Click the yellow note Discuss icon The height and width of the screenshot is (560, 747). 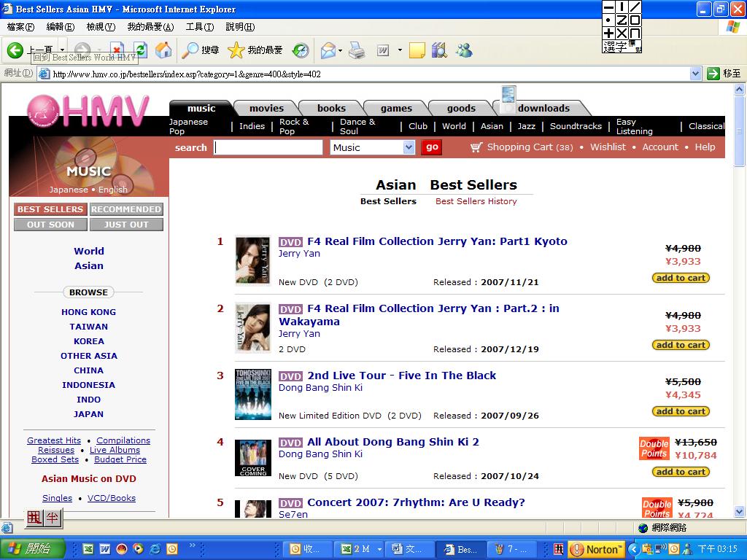coord(417,50)
